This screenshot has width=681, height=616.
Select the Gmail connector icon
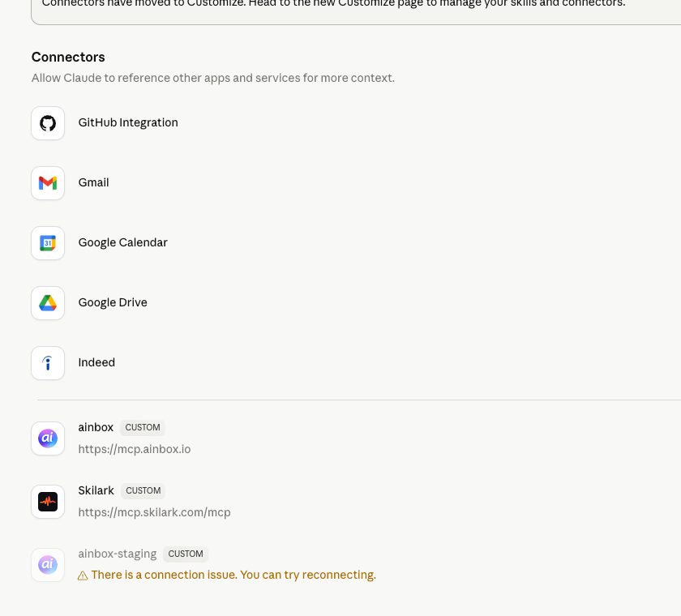tap(47, 182)
